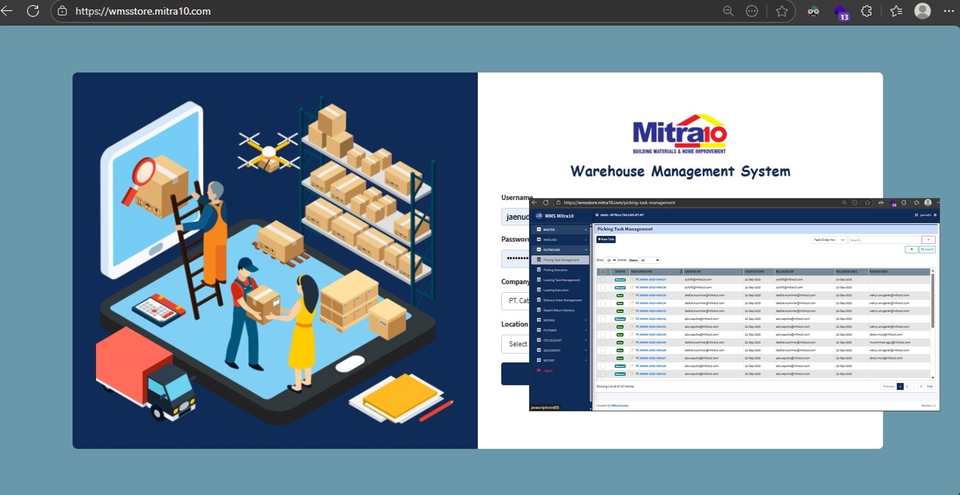Toggle the hamburger menu icon in WMS top bar

pyautogui.click(x=597, y=215)
